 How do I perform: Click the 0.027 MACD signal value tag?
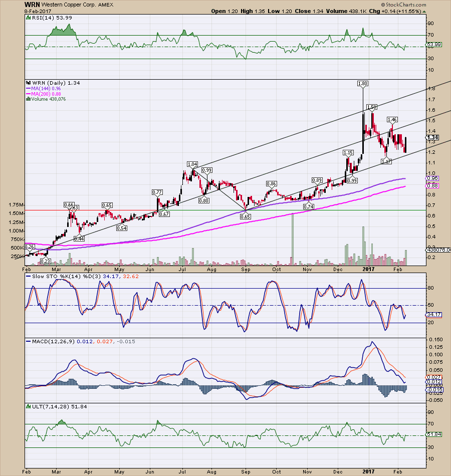[x=434, y=377]
